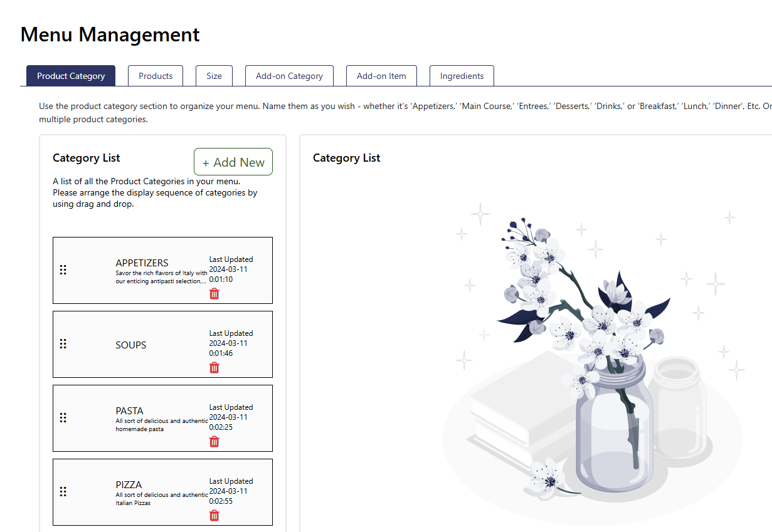Choose the PASTA category title
The width and height of the screenshot is (772, 532).
[129, 410]
